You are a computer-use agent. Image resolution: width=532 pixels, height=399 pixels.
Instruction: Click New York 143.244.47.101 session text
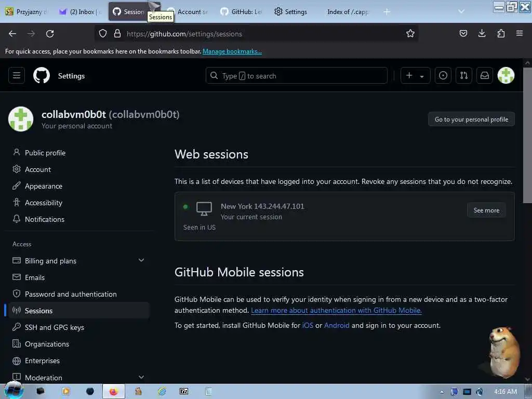tap(262, 206)
